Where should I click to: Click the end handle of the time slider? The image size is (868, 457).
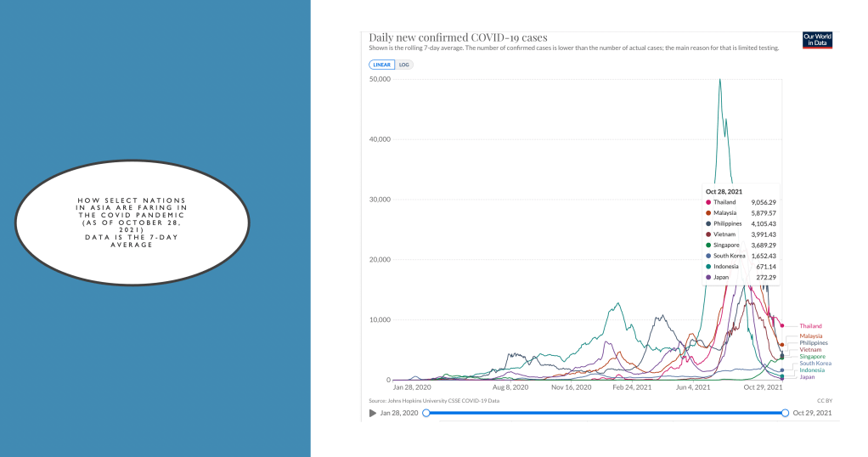point(785,413)
